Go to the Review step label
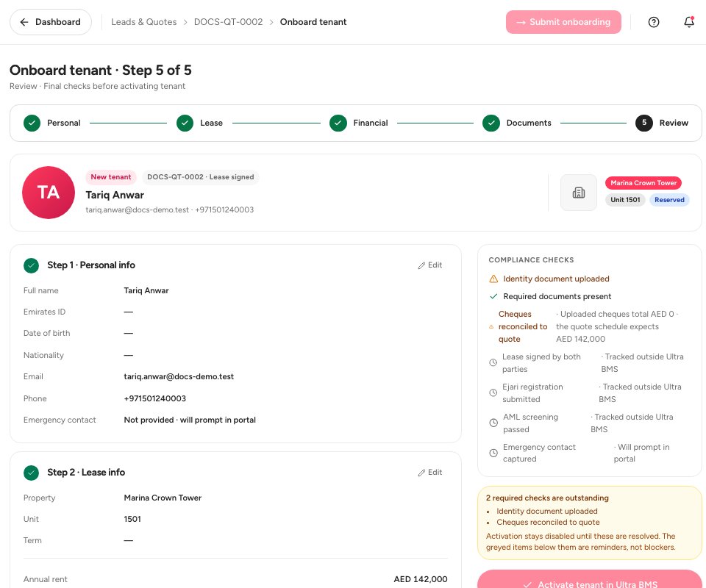 (674, 123)
